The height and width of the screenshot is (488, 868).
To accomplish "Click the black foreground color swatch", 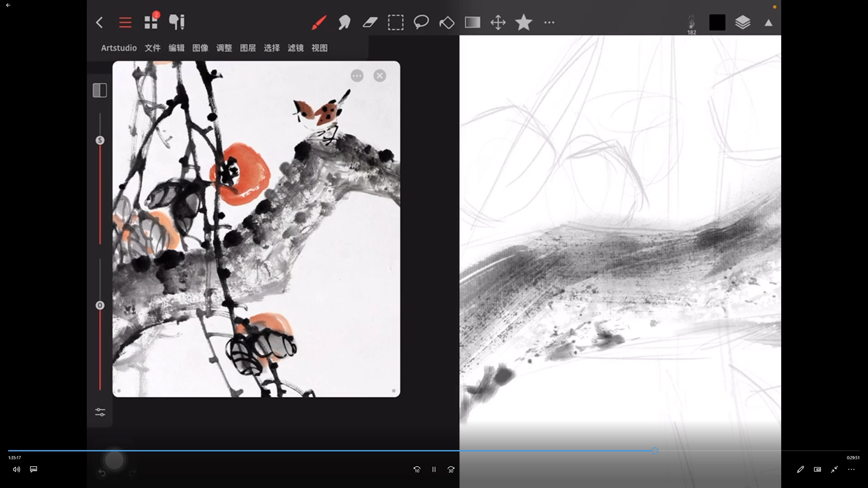I will pyautogui.click(x=717, y=22).
